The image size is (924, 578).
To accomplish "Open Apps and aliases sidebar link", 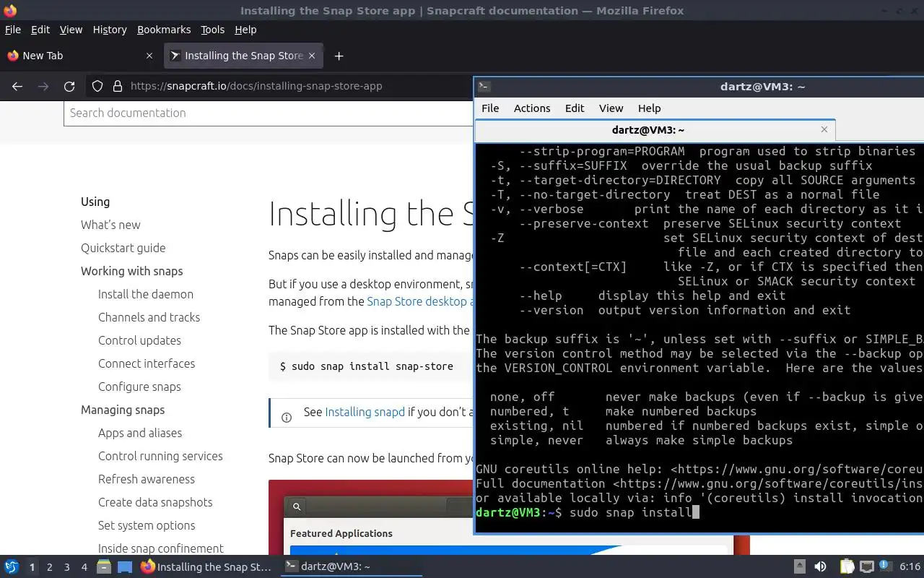I will click(140, 433).
